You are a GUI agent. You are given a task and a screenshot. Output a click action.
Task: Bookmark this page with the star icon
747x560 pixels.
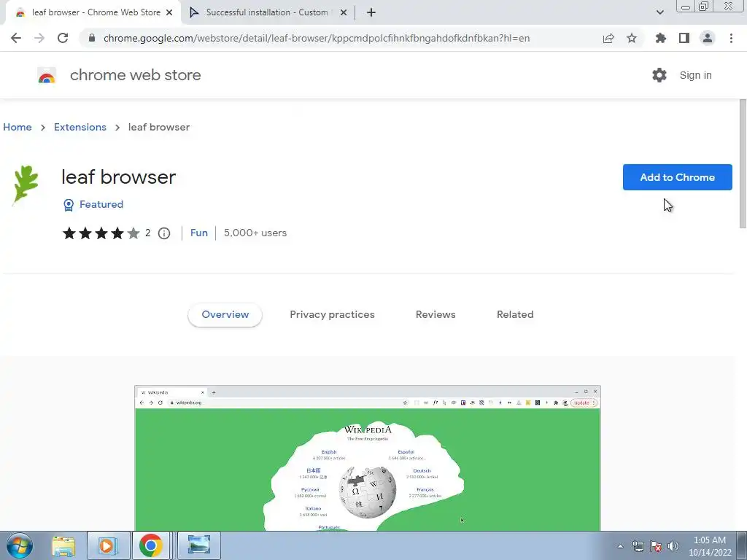point(632,38)
